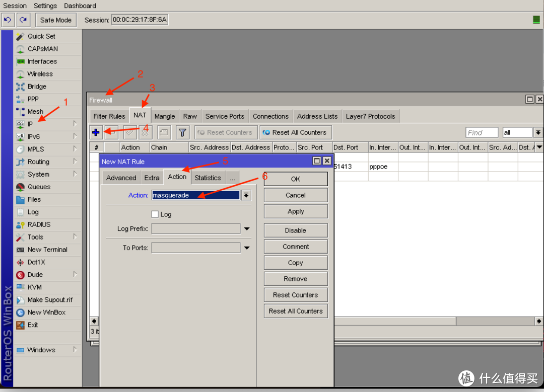Click the filter funnel icon in Firewall toolbar
Screen dimensions: 544x392
pos(182,132)
